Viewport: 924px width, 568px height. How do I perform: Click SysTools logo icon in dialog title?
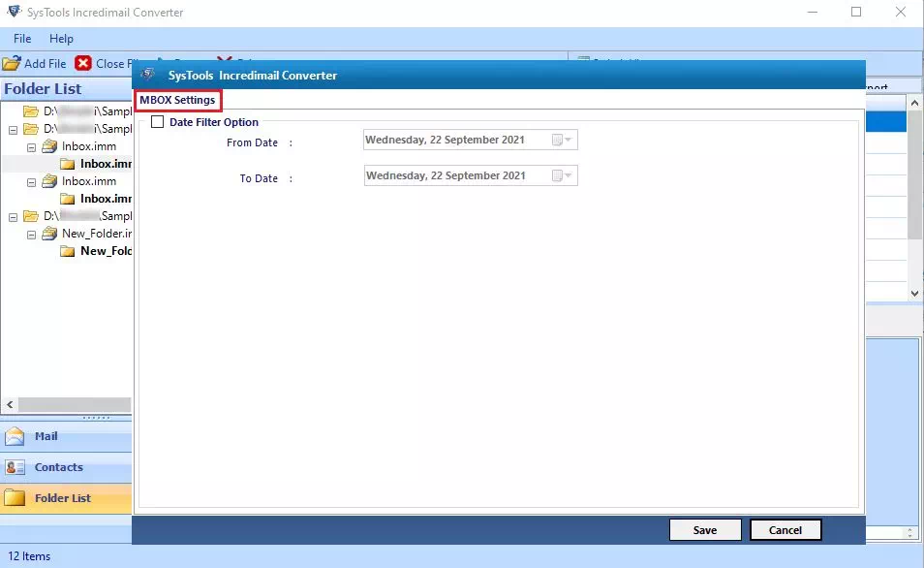pos(147,75)
